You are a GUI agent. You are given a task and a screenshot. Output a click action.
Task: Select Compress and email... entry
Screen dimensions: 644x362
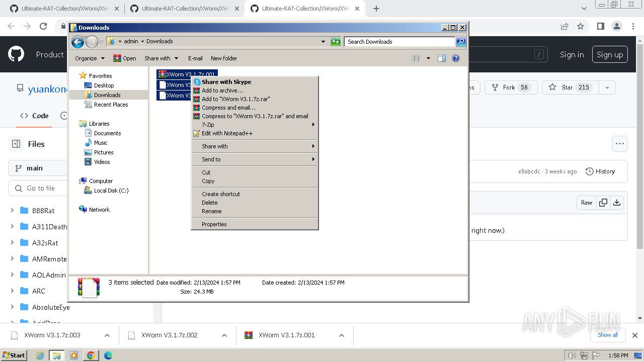click(255, 108)
